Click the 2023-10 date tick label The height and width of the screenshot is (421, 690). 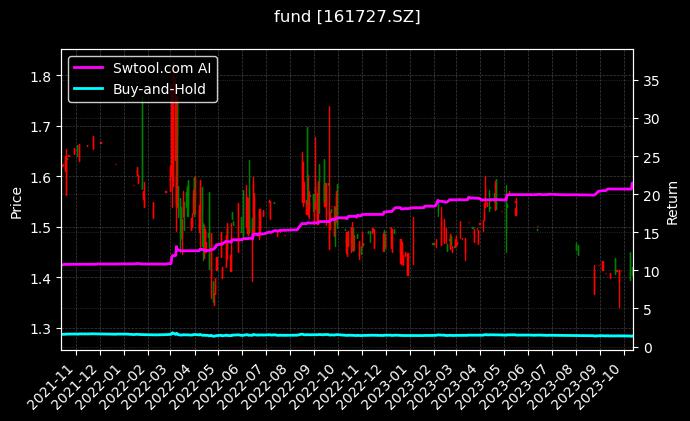pyautogui.click(x=603, y=384)
